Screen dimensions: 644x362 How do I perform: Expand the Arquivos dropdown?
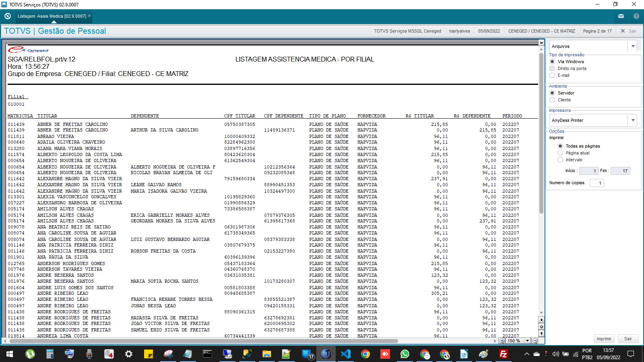633,46
